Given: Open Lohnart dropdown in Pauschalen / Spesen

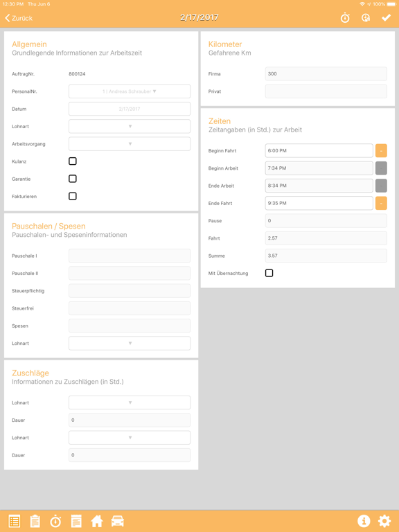Looking at the screenshot, I should (130, 344).
